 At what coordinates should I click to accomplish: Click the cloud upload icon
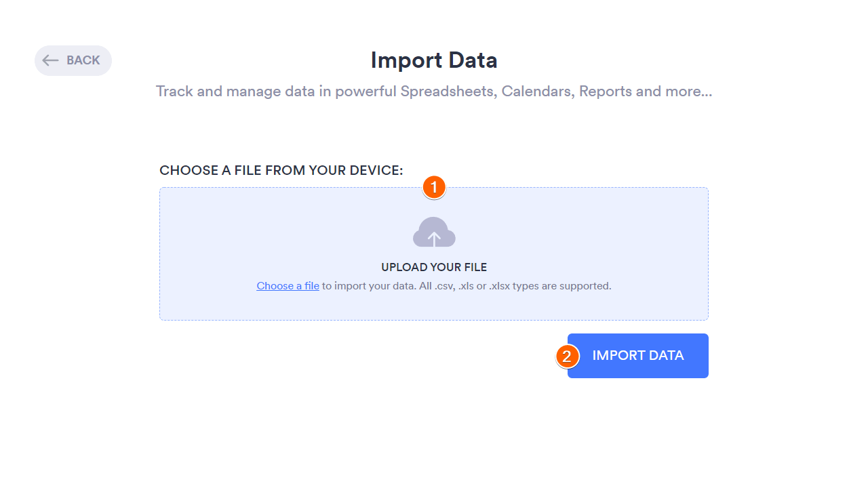pos(434,232)
